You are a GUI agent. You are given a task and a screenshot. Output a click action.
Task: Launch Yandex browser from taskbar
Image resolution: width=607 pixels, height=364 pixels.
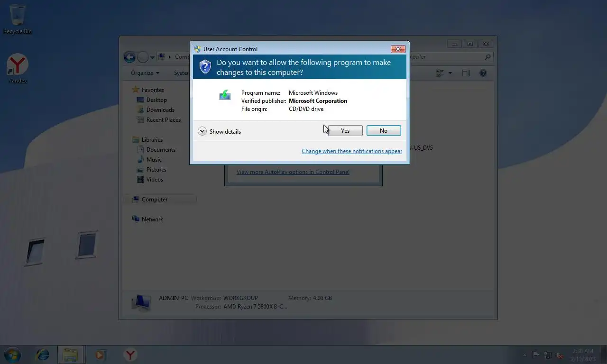tap(130, 355)
